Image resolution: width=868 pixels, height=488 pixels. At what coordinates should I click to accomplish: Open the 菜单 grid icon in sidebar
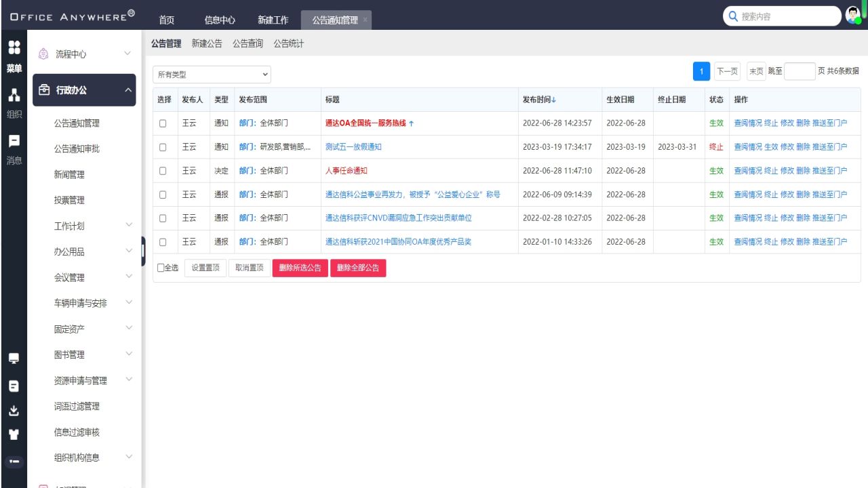(14, 47)
